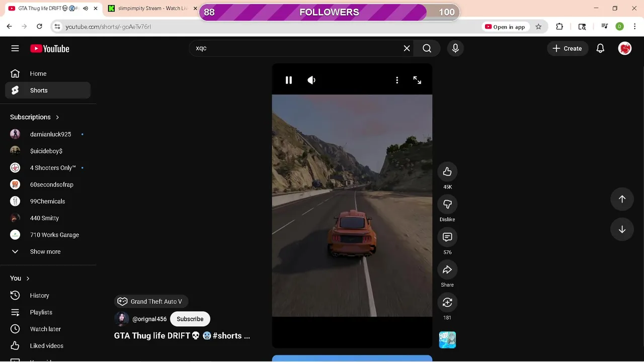Click the magnifier search button

coord(427,48)
